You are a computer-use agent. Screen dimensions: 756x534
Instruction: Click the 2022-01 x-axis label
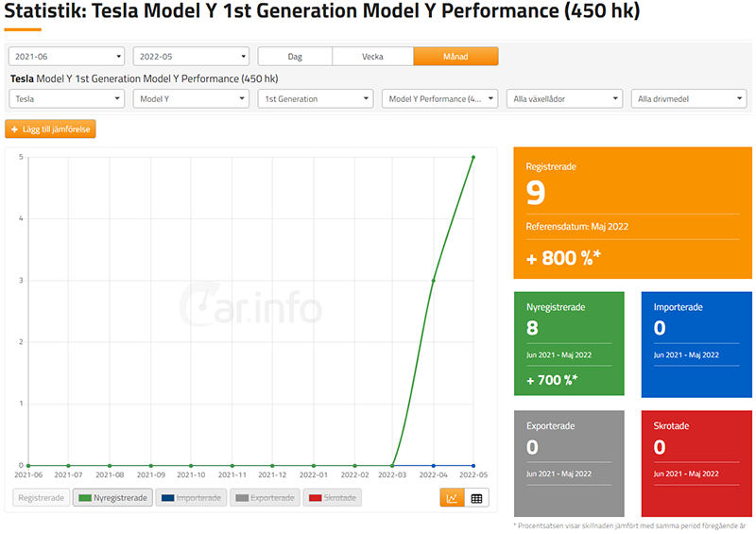314,475
